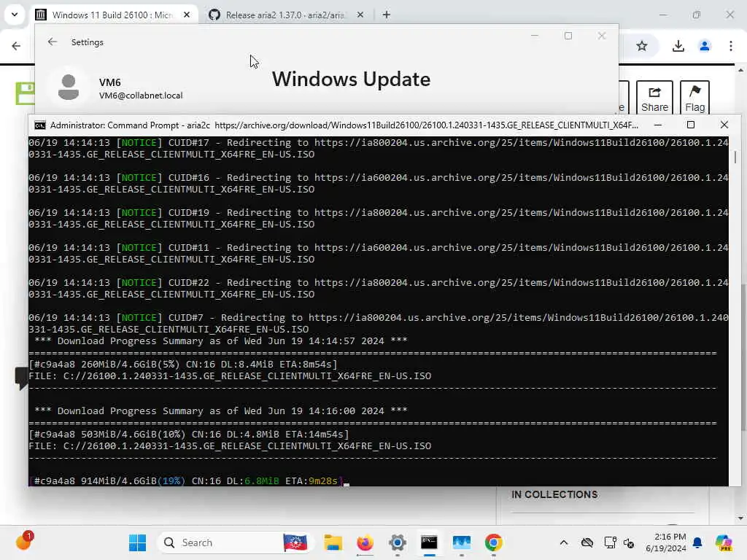This screenshot has height=560, width=747.
Task: Open the Chrome profile icon
Action: point(704,46)
